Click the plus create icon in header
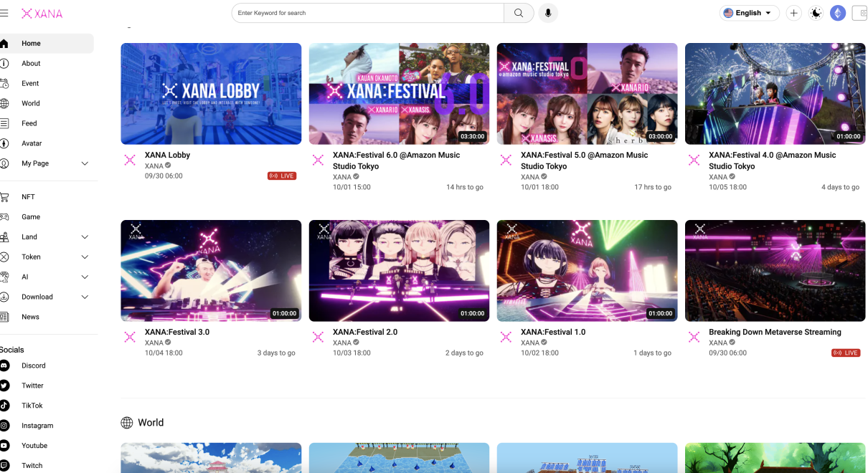 793,13
